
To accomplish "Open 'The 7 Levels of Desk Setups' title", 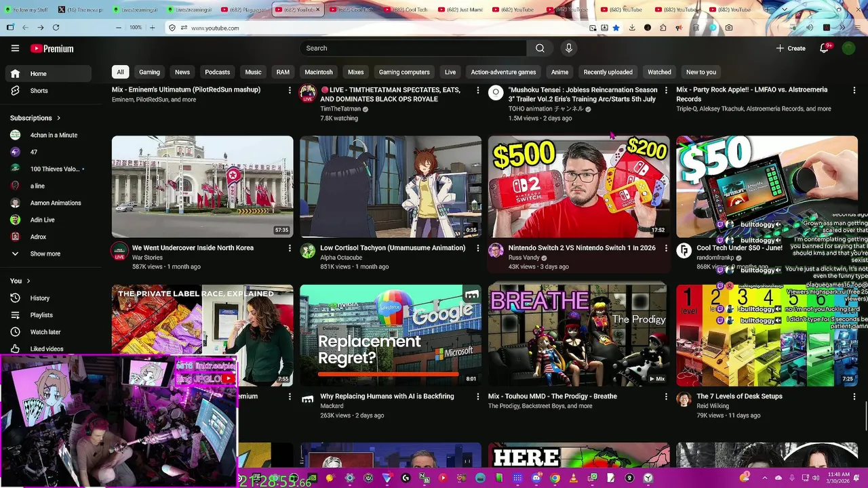I will (x=739, y=396).
